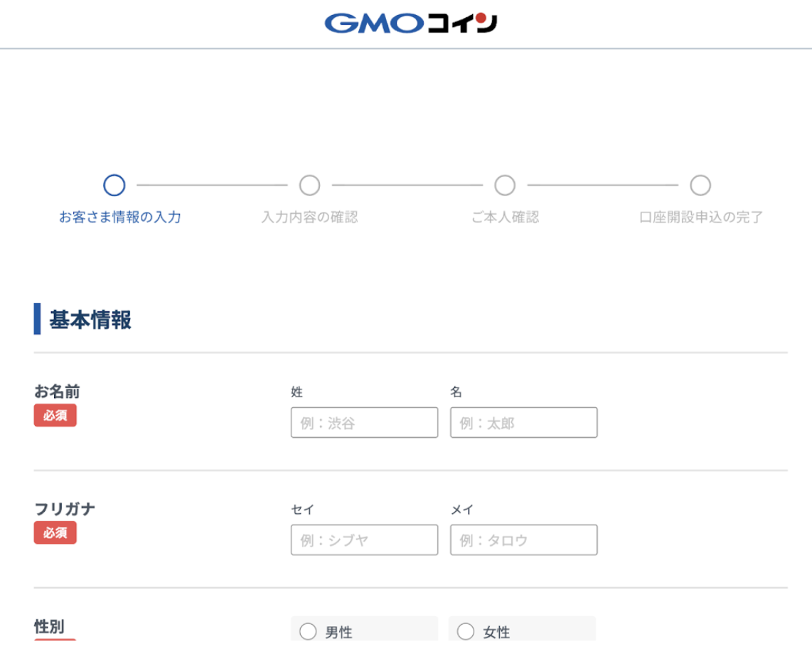Screen dimensions: 812x661
Task: Select the 男性 radio button
Action: (x=308, y=631)
